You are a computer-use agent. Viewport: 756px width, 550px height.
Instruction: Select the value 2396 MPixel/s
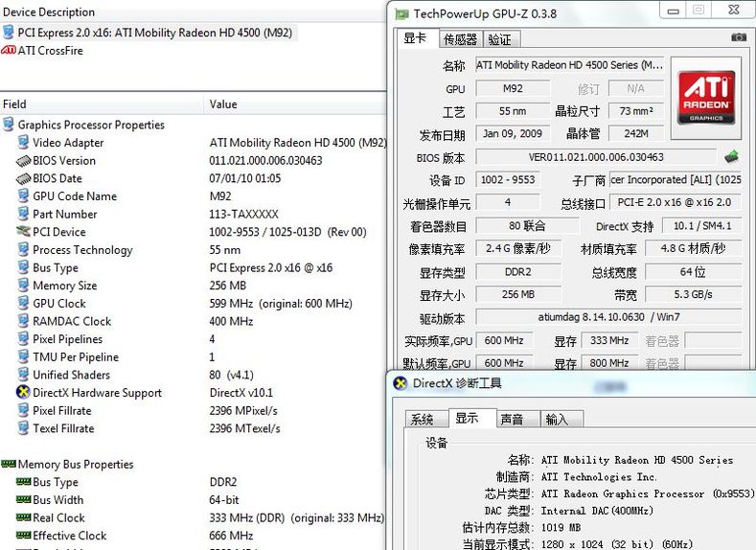[243, 411]
